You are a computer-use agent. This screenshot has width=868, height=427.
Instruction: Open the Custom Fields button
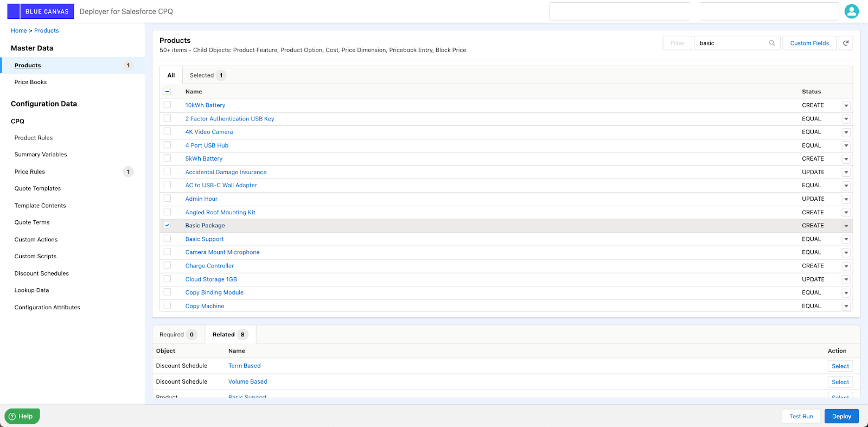809,43
